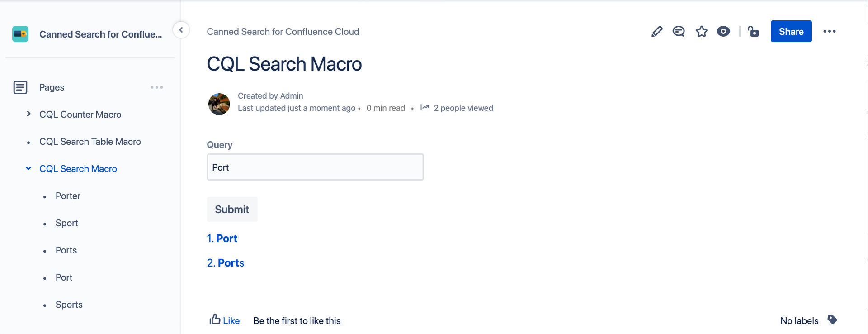Star this page as favorite
The height and width of the screenshot is (334, 868).
click(x=702, y=32)
